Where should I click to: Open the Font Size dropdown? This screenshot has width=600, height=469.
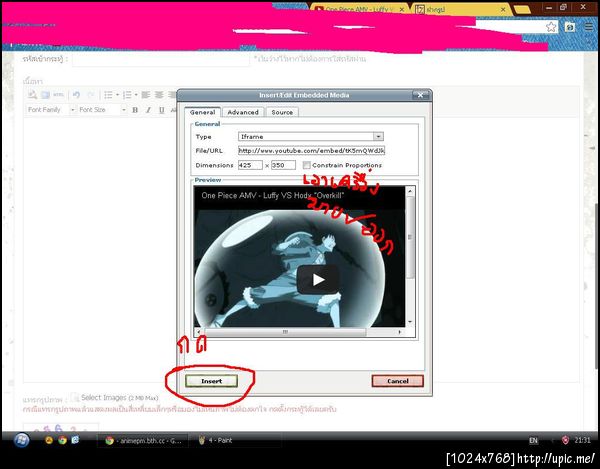click(x=102, y=110)
